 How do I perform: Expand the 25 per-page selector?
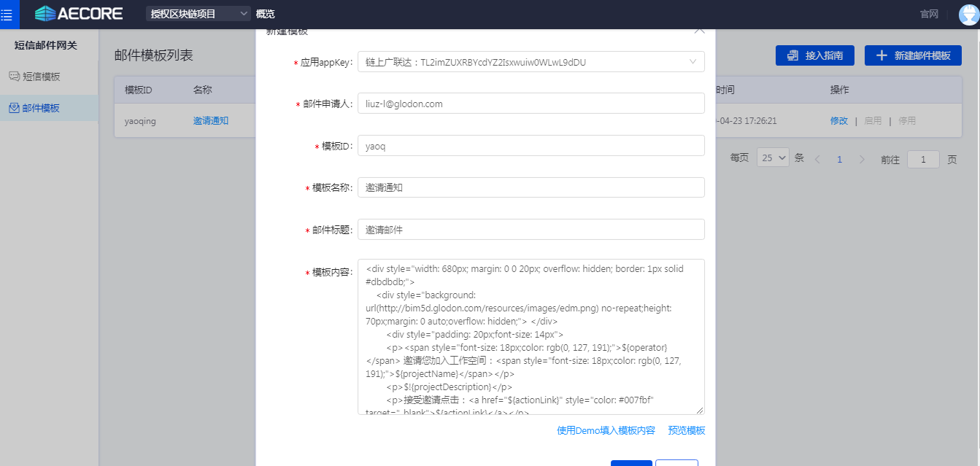click(x=773, y=158)
